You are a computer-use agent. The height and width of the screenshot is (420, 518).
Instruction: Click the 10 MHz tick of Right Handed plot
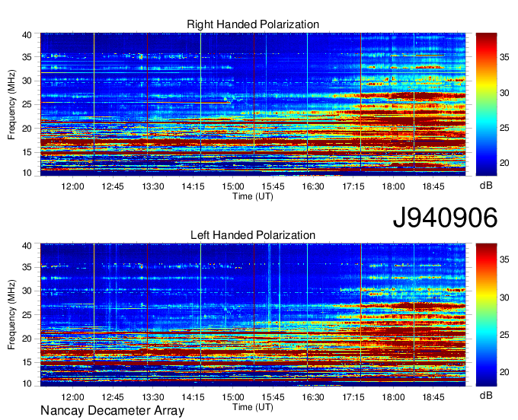27,173
